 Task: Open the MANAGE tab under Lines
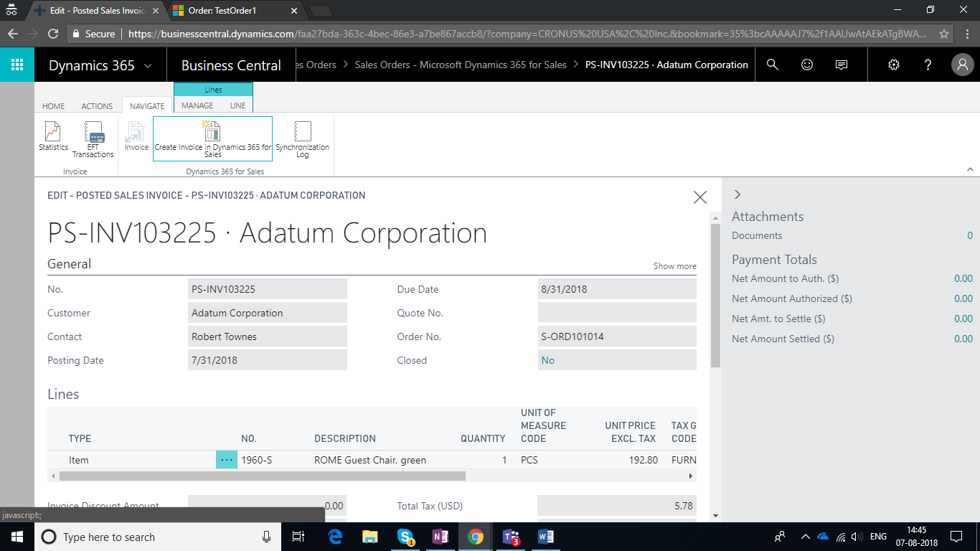click(197, 105)
